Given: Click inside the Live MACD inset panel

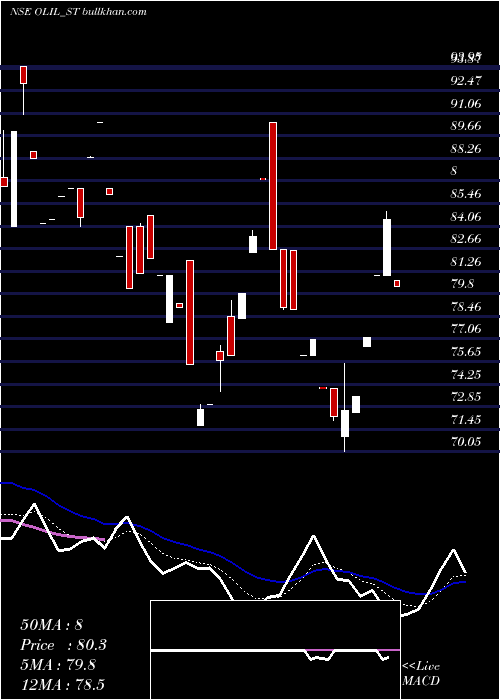Looking at the screenshot, I should point(275,650).
